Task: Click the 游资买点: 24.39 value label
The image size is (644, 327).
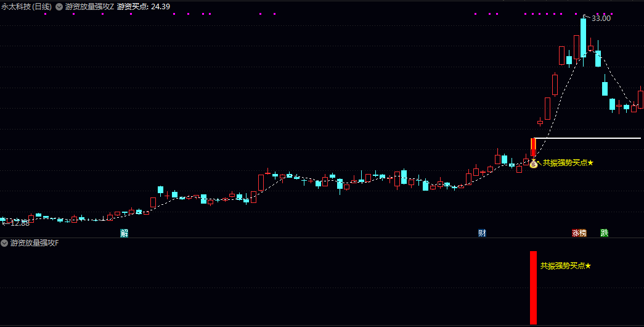Action: (x=144, y=7)
